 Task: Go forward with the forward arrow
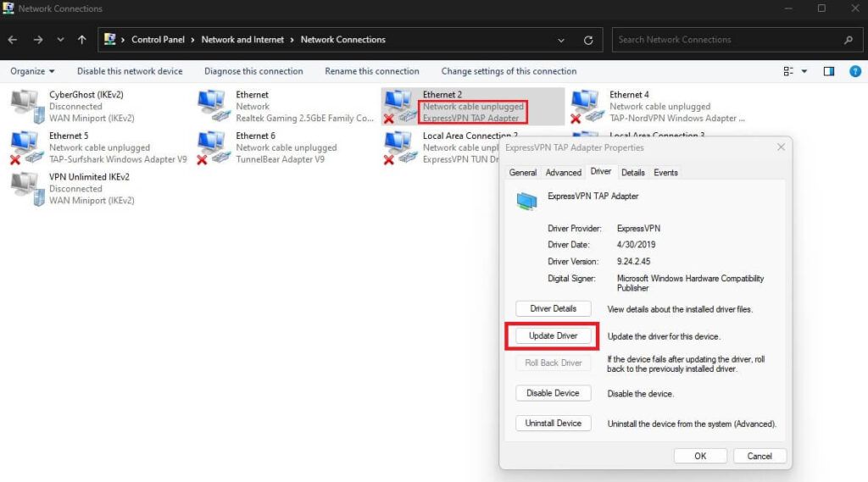click(37, 40)
